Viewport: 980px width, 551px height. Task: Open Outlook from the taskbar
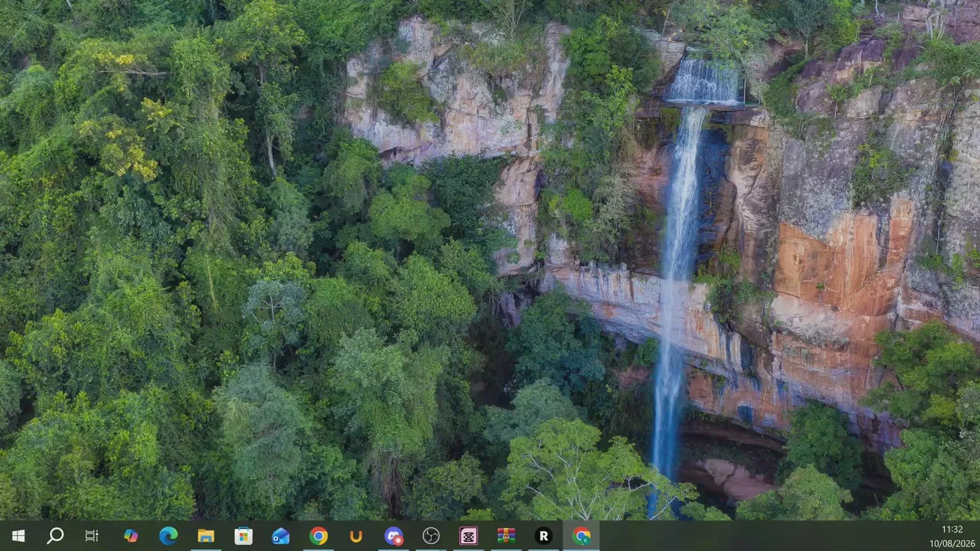[281, 536]
